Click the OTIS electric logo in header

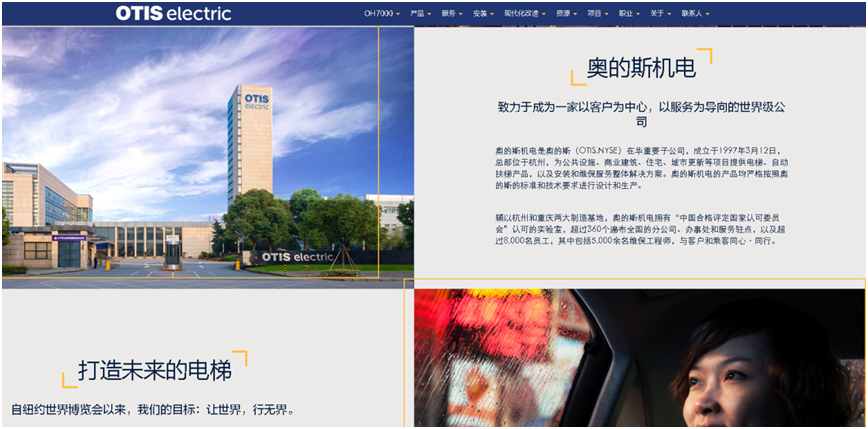tap(173, 13)
